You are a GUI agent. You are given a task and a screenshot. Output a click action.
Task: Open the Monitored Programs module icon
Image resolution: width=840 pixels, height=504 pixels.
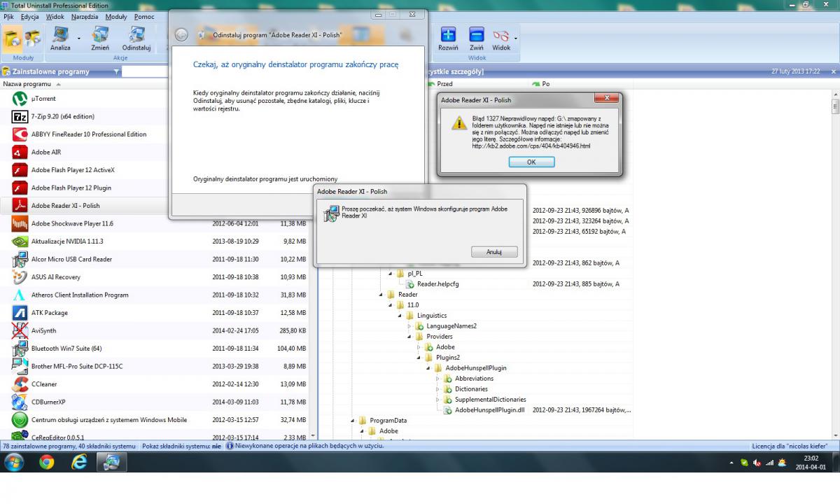click(32, 38)
